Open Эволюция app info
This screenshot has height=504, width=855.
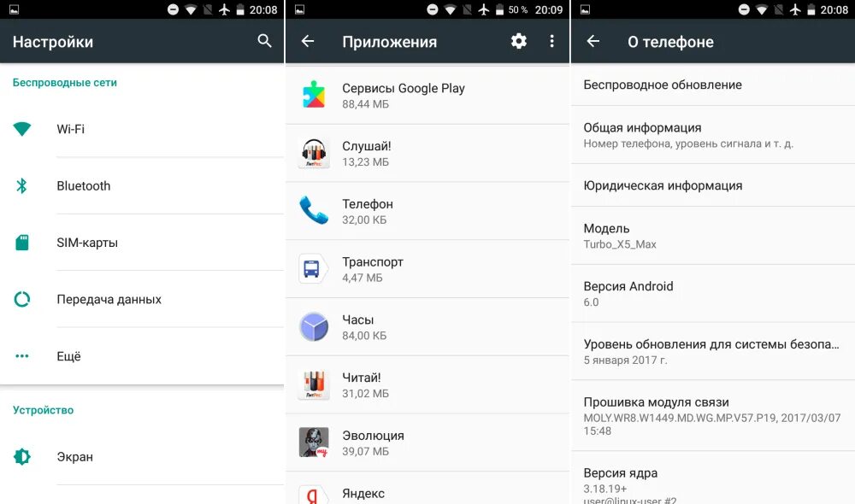[x=427, y=442]
